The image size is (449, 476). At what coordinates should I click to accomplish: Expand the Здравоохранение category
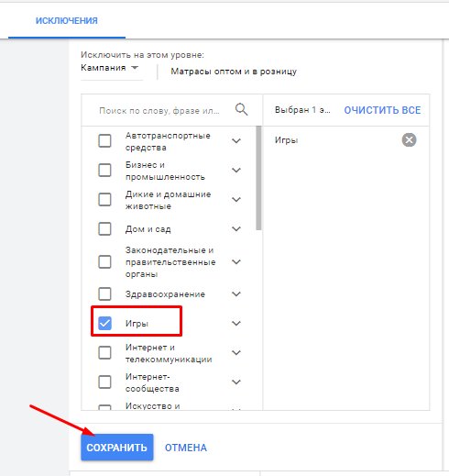click(x=236, y=294)
